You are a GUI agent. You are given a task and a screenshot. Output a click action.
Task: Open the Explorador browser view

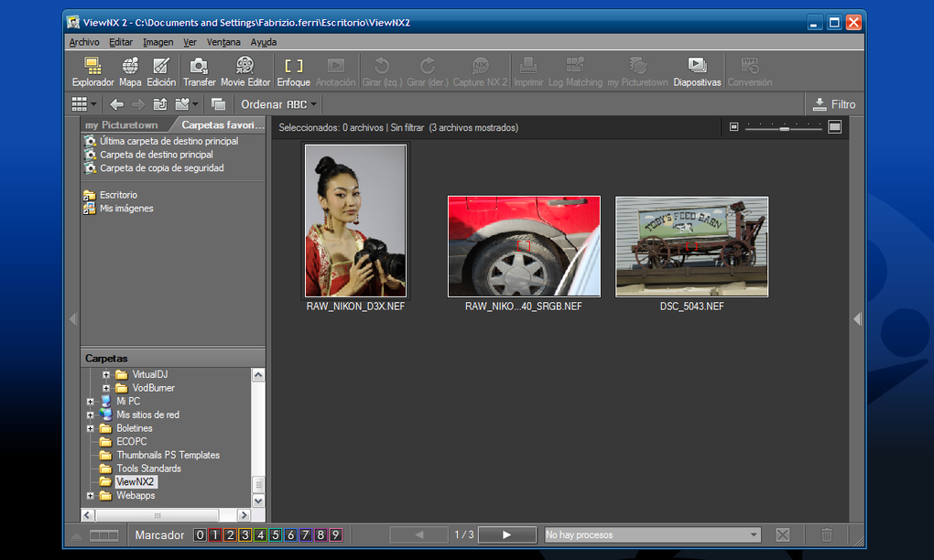92,71
